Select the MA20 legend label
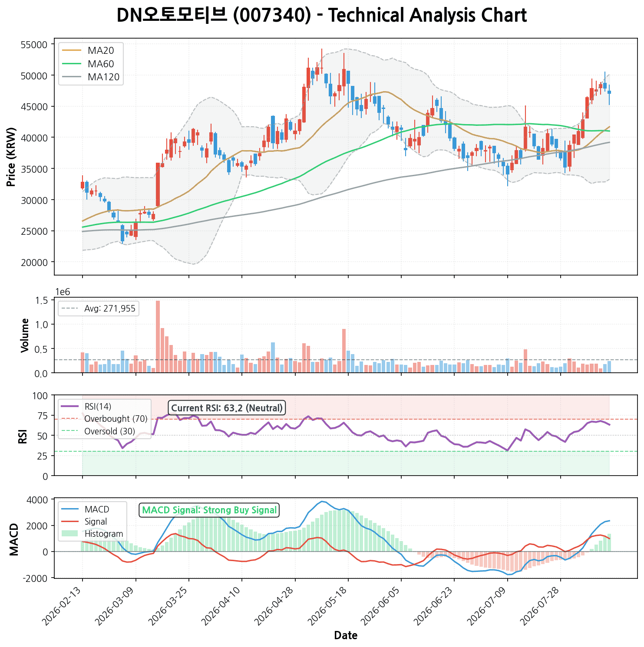The image size is (644, 647). [101, 50]
